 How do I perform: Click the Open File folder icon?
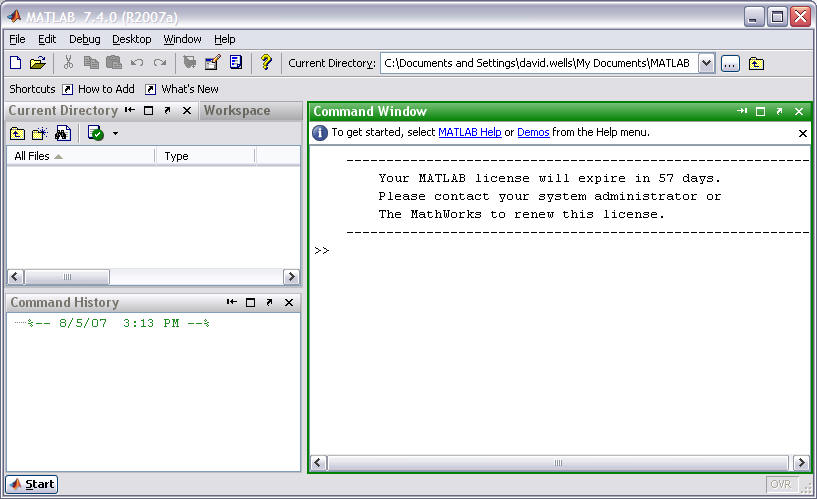click(x=38, y=63)
